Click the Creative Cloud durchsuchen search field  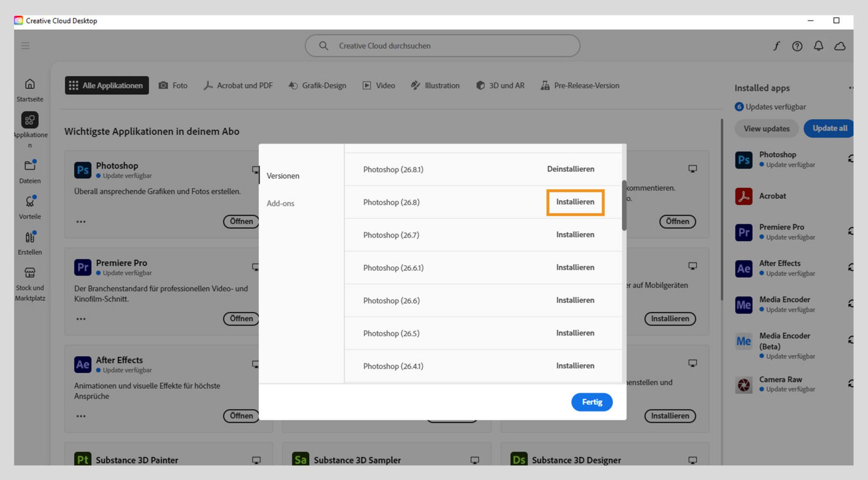pyautogui.click(x=443, y=46)
